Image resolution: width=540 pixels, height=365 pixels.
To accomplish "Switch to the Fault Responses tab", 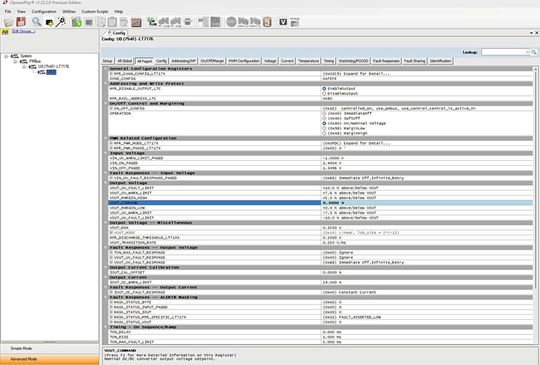I will point(386,61).
